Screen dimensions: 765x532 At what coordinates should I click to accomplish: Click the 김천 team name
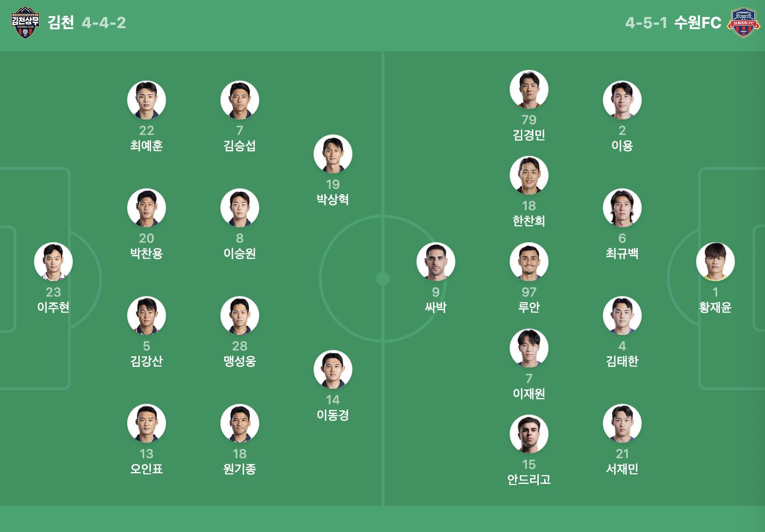[61, 23]
